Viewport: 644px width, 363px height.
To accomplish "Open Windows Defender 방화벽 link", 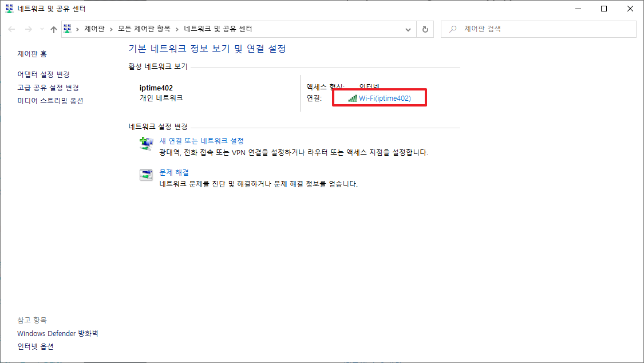I will [x=58, y=333].
